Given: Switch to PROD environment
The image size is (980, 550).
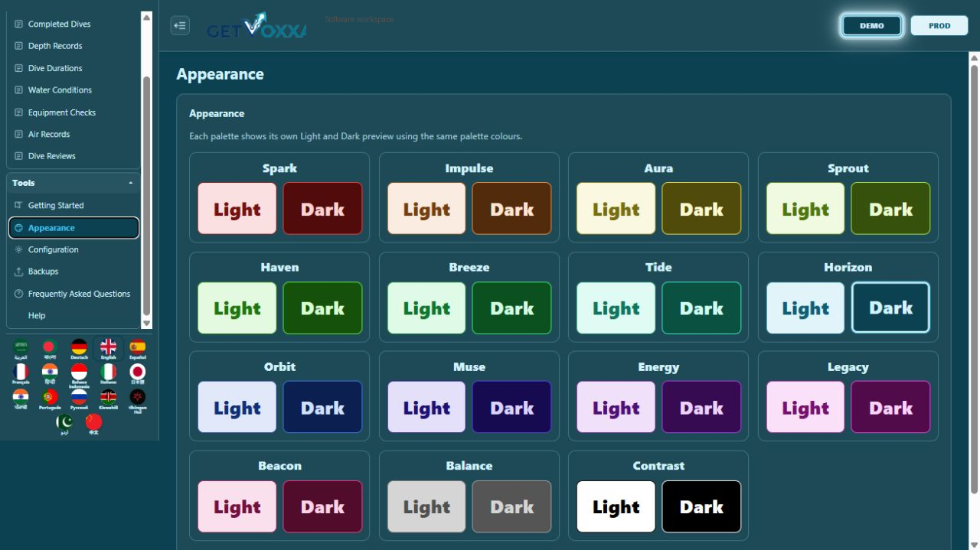Looking at the screenshot, I should [939, 25].
